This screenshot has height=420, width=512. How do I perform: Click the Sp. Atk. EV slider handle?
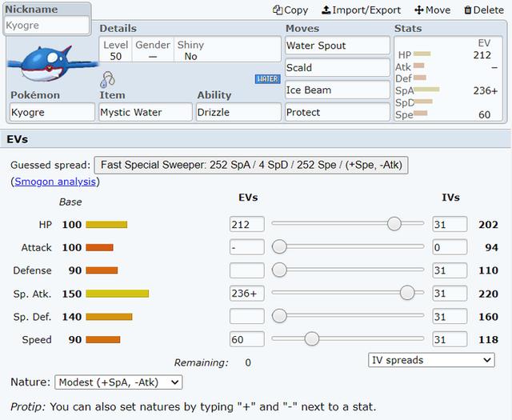[x=407, y=293]
